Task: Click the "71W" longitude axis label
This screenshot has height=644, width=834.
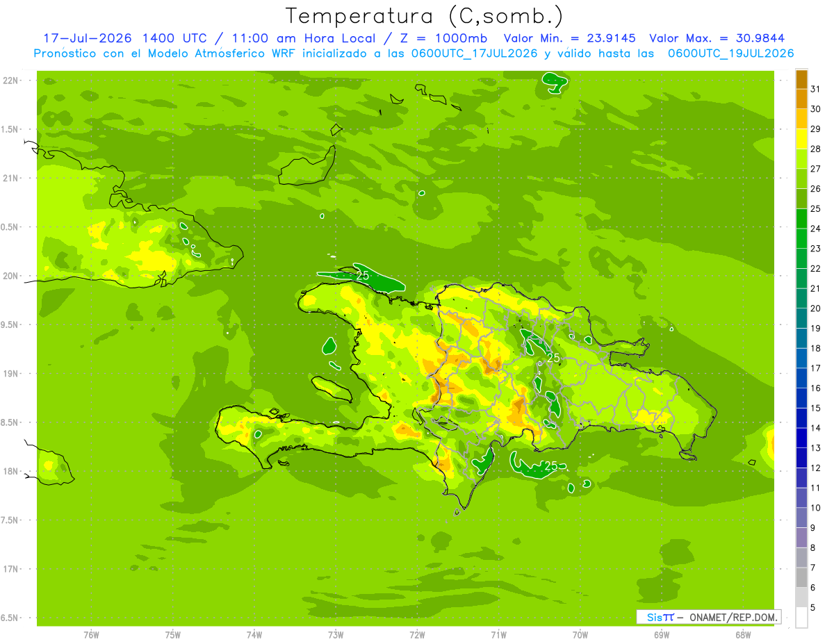Action: (498, 635)
